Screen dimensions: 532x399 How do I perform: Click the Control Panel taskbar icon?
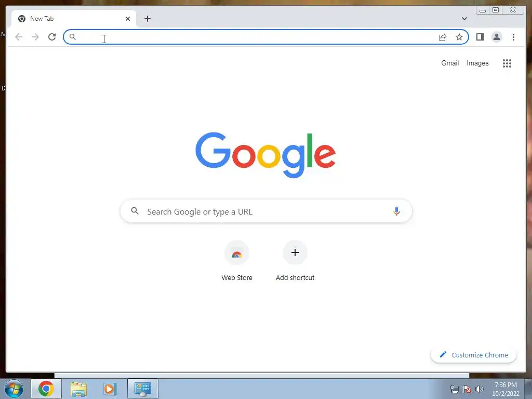coord(142,389)
